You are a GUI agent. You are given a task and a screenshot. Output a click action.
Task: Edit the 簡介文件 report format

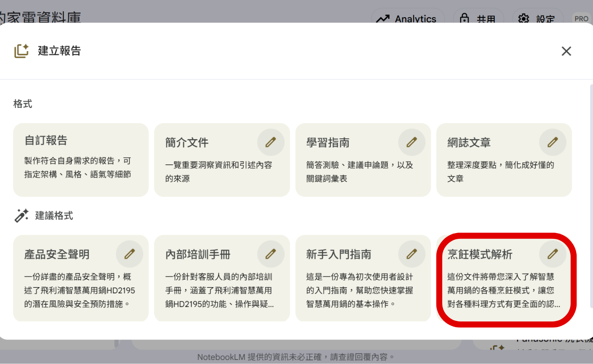pyautogui.click(x=270, y=142)
